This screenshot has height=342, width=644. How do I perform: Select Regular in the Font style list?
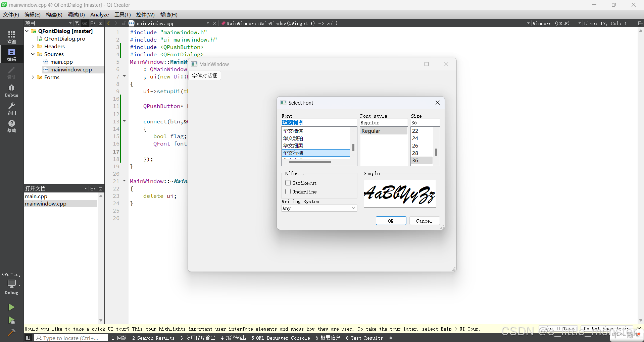click(x=384, y=131)
